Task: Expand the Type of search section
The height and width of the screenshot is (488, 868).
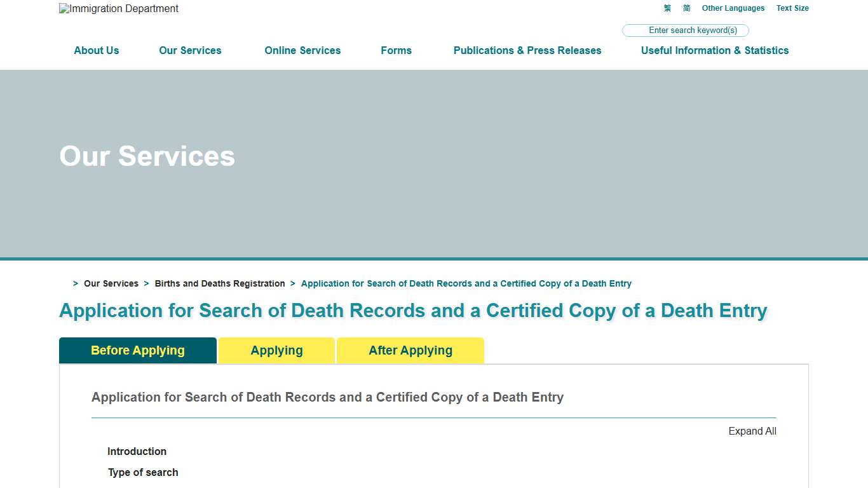Action: click(x=142, y=472)
